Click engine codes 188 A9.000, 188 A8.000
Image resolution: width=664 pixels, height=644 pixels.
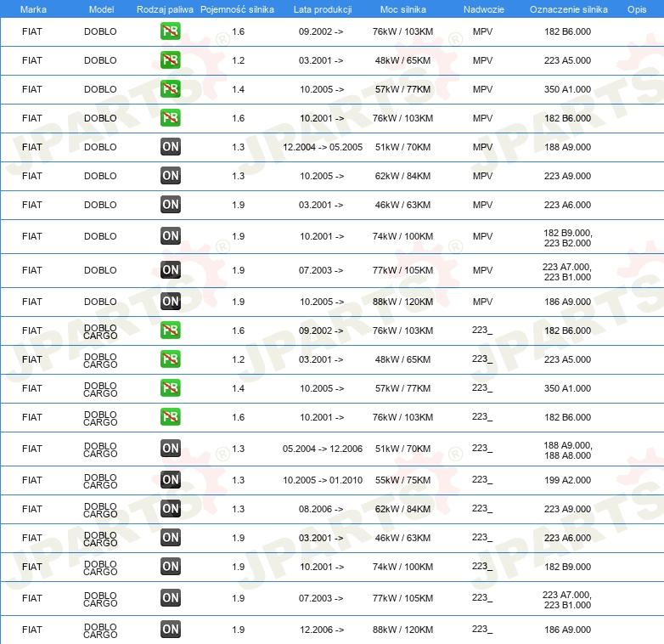click(567, 450)
